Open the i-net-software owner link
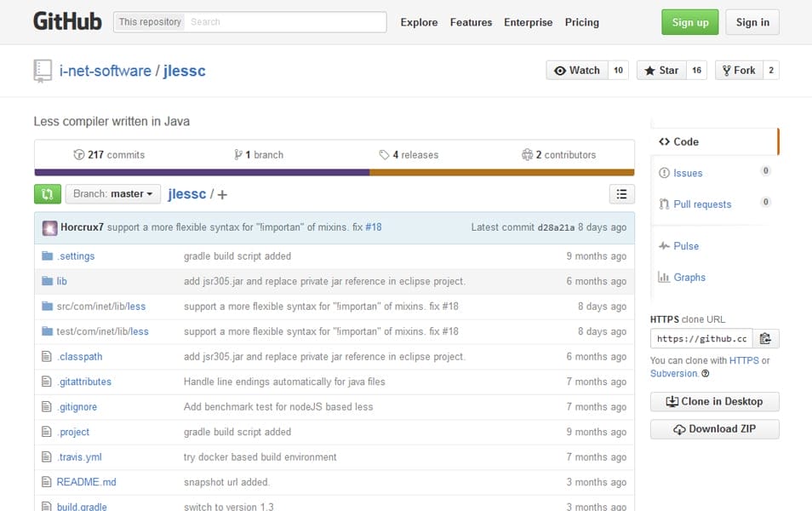This screenshot has width=812, height=511. click(x=106, y=71)
